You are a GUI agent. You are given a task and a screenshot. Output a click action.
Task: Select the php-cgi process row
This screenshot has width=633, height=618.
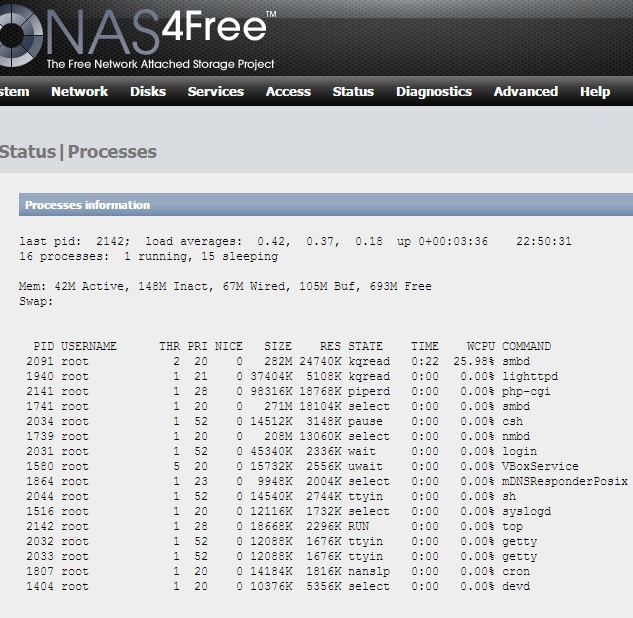tap(288, 391)
